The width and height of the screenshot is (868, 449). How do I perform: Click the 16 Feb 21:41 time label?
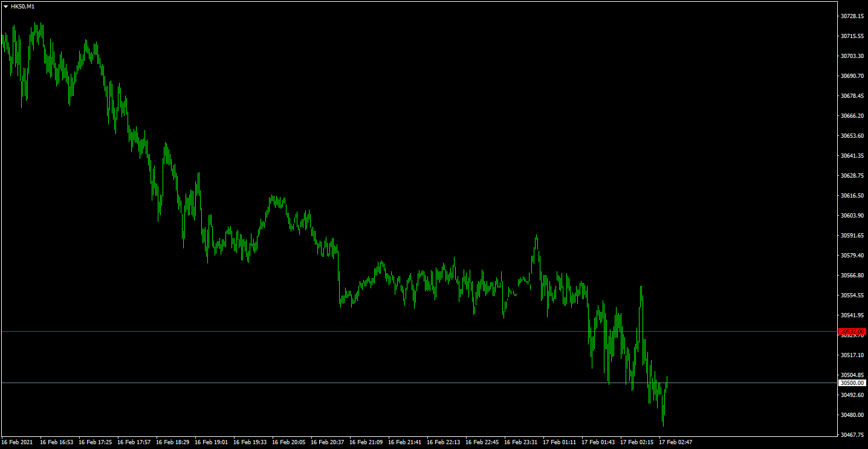[x=404, y=442]
